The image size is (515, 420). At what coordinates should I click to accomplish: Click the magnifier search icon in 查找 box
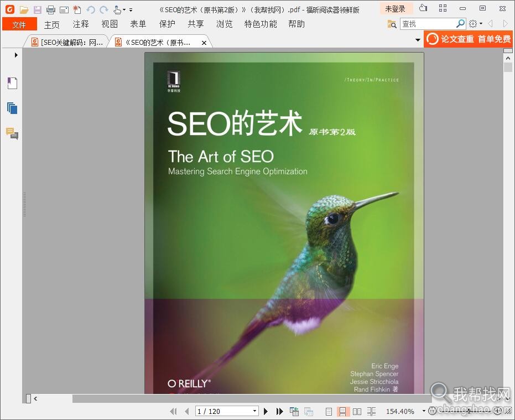tap(460, 23)
